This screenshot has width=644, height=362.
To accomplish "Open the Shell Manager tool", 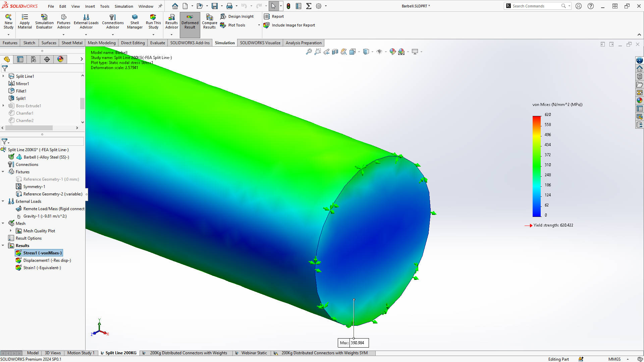I will click(x=135, y=17).
